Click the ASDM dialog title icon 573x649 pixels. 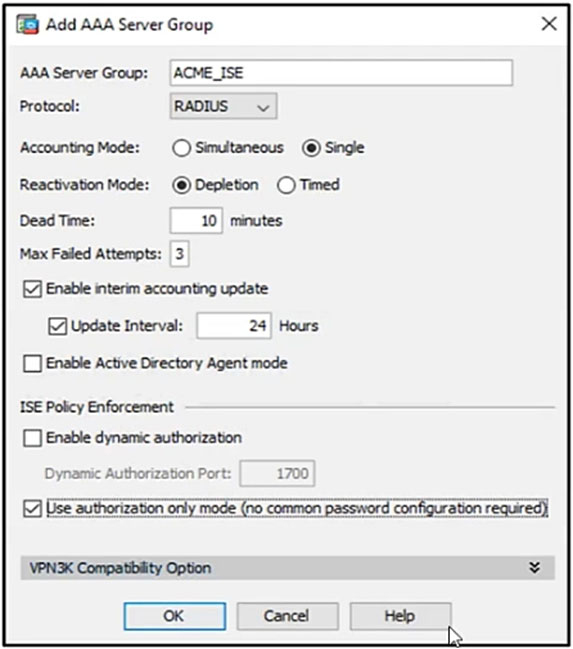point(28,24)
